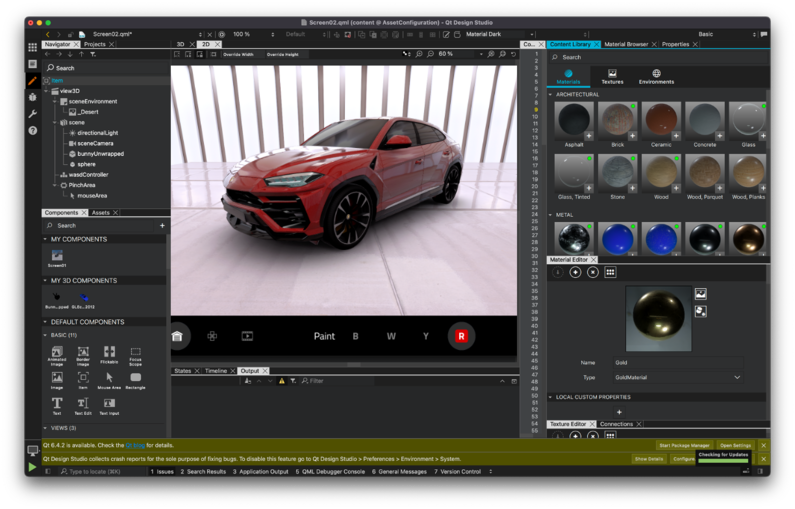The height and width of the screenshot is (509, 795).
Task: Collapse the METAL materials section
Action: (550, 215)
